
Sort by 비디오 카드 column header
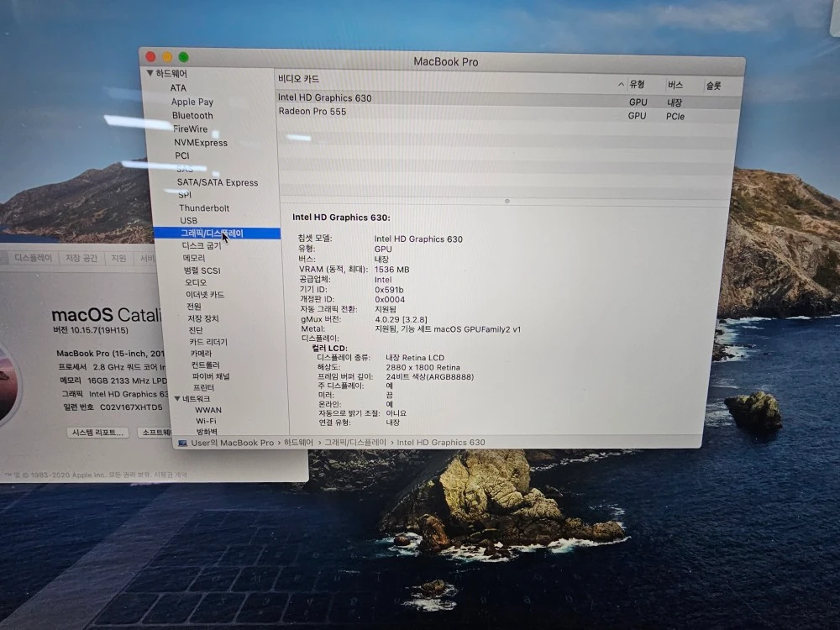(x=298, y=79)
